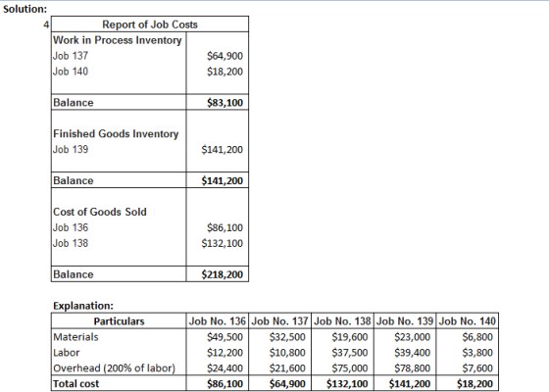
Task: Click $18,200 in the Job 140 report row
Action: click(225, 72)
